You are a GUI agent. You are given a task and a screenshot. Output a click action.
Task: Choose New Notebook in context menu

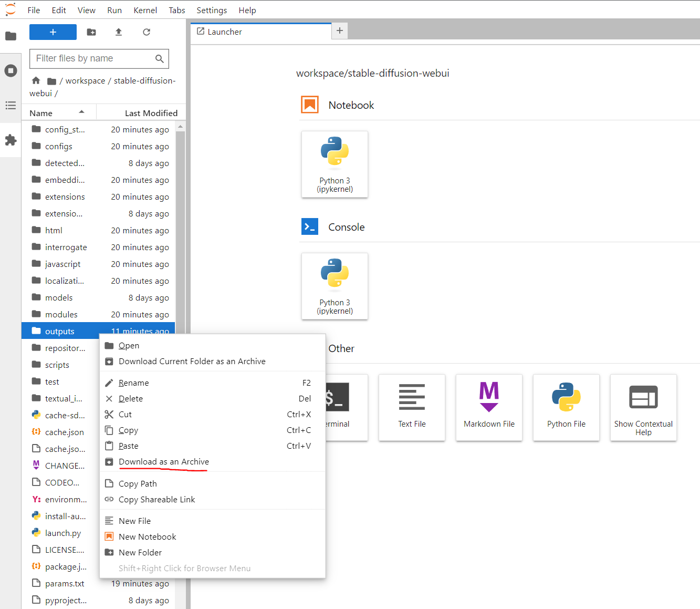click(213, 537)
